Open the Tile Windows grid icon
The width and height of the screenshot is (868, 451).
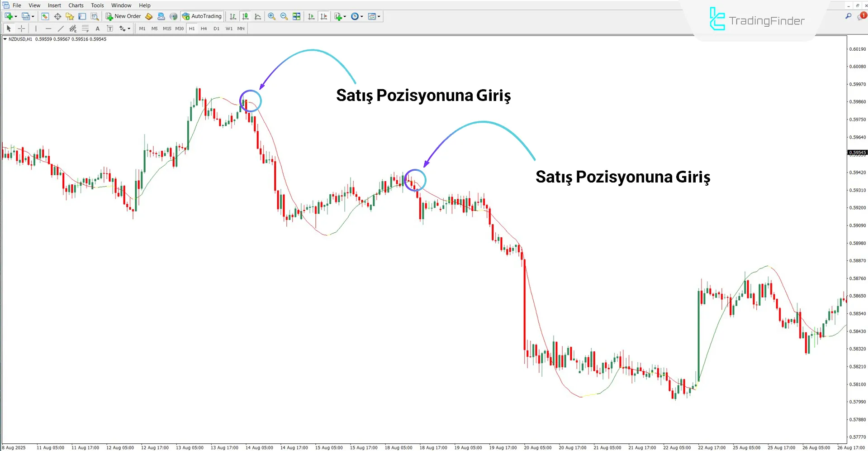pyautogui.click(x=297, y=16)
